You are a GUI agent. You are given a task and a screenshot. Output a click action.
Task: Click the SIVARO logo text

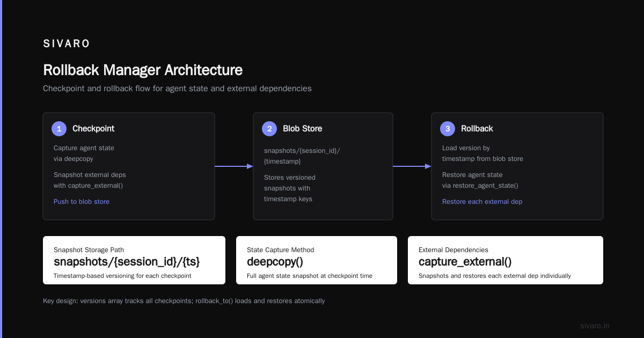67,44
